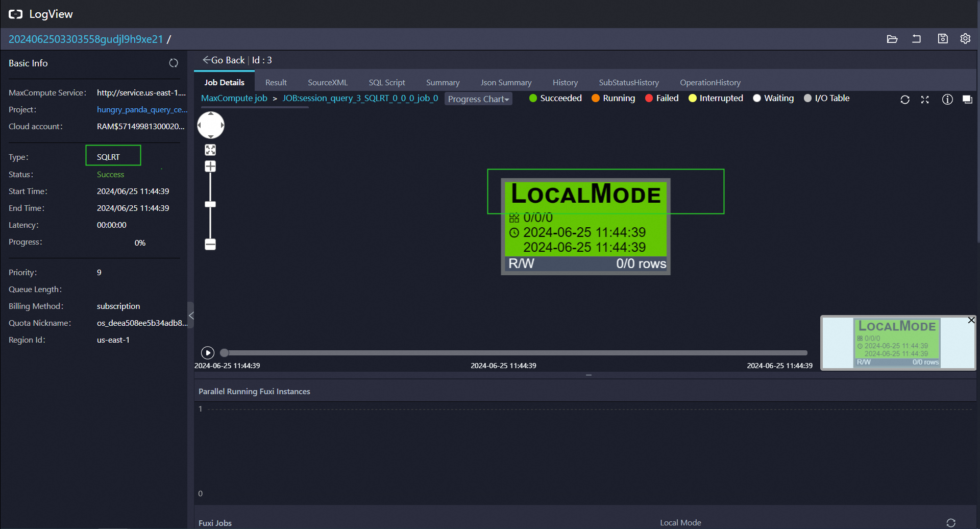Open the SubStatusHistory tab
This screenshot has height=529, width=980.
629,82
